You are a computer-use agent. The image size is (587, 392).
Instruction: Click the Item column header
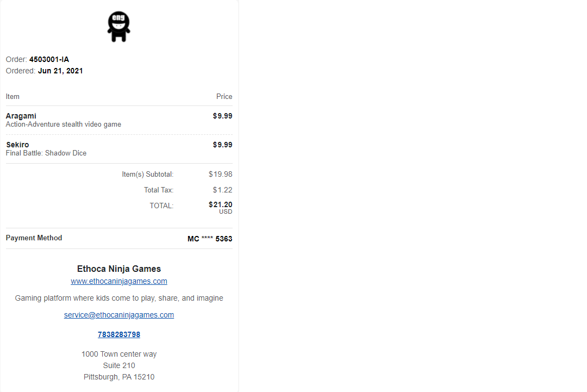pos(13,97)
